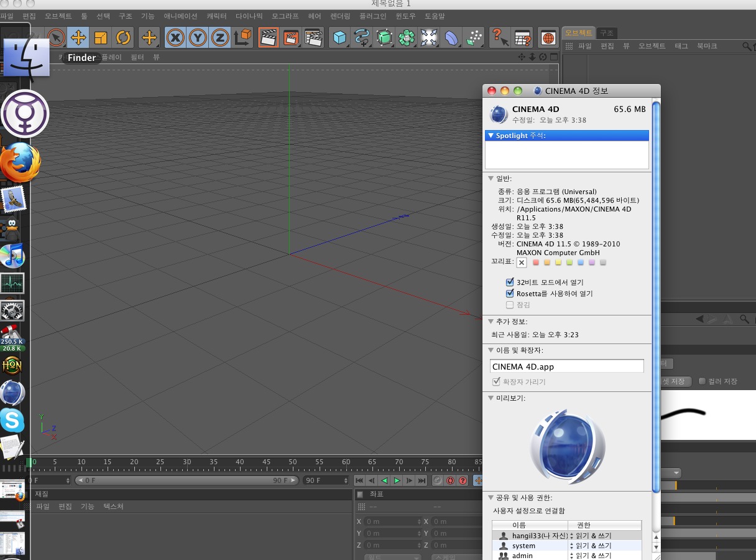Collapse the 이름 및 확장자 section
Image resolution: width=756 pixels, height=560 pixels.
pos(491,350)
